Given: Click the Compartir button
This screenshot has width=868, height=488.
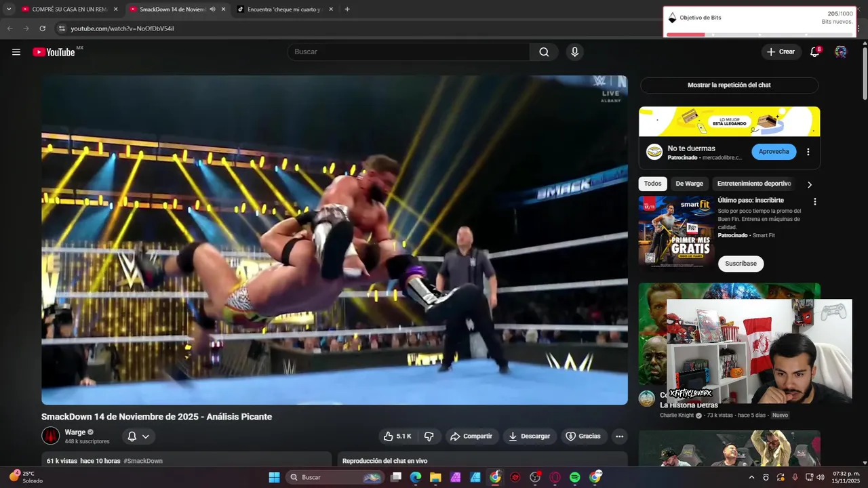Looking at the screenshot, I should [471, 436].
